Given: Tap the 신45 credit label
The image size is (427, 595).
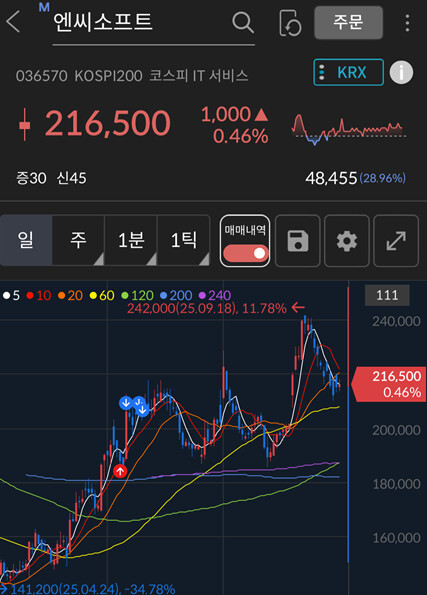Looking at the screenshot, I should click(72, 178).
